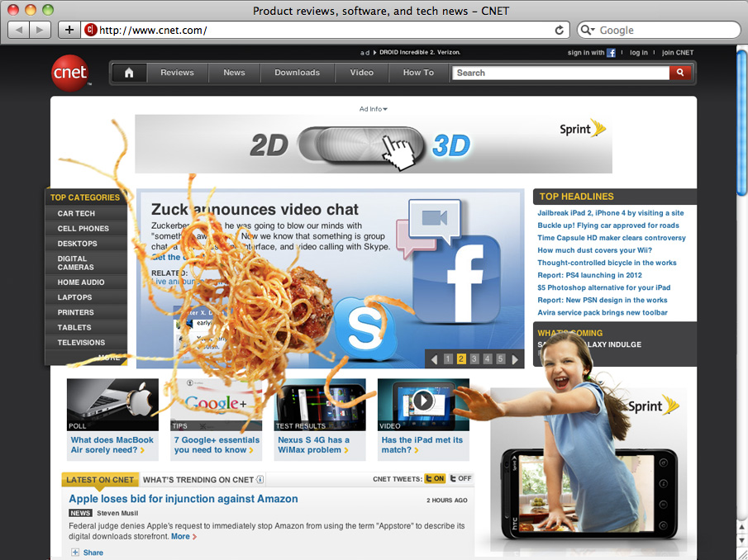
Task: Open the Downloads menu
Action: pos(298,73)
